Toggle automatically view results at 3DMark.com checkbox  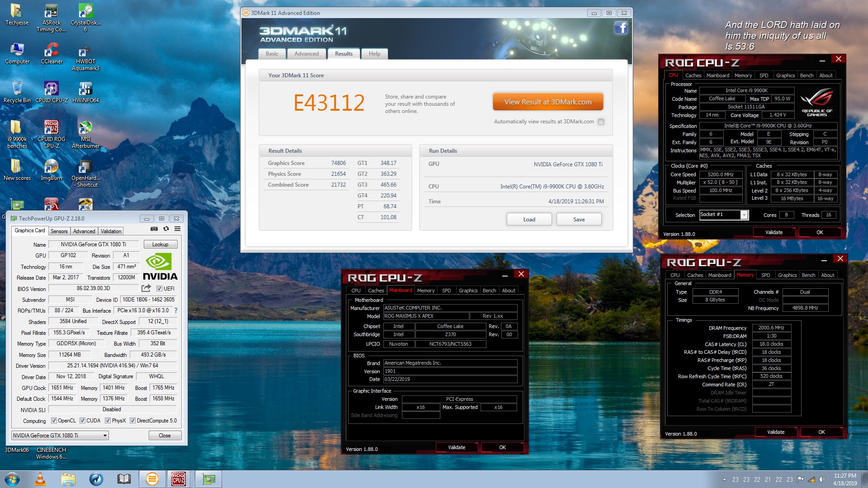pyautogui.click(x=601, y=122)
